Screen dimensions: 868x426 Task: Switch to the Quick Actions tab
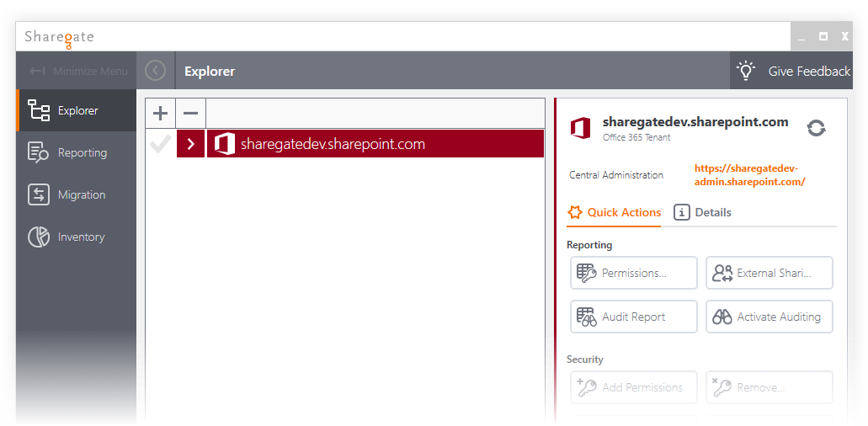(614, 212)
